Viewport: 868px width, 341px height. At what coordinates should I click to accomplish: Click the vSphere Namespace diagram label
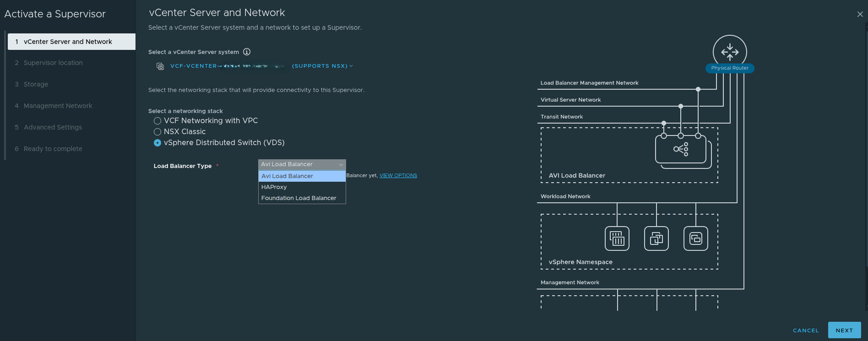(580, 262)
